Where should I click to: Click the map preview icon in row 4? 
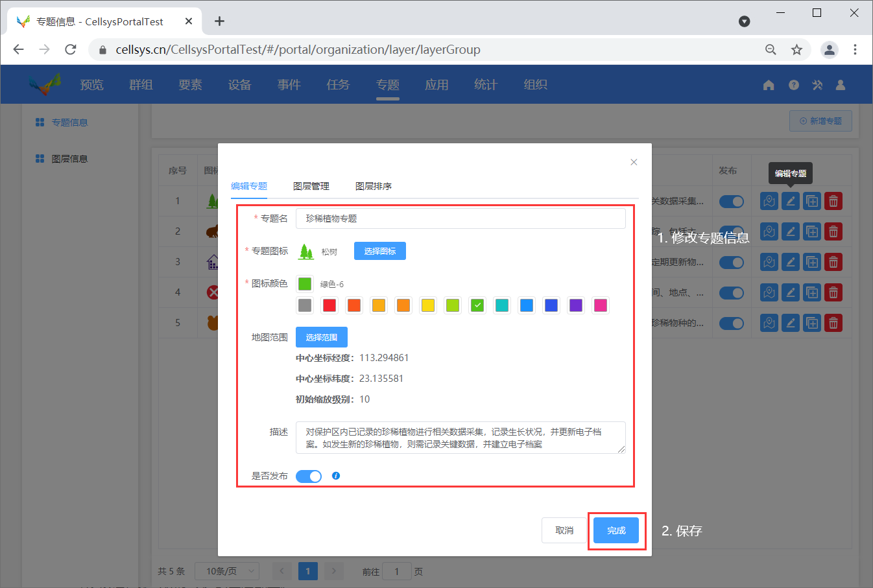(769, 292)
